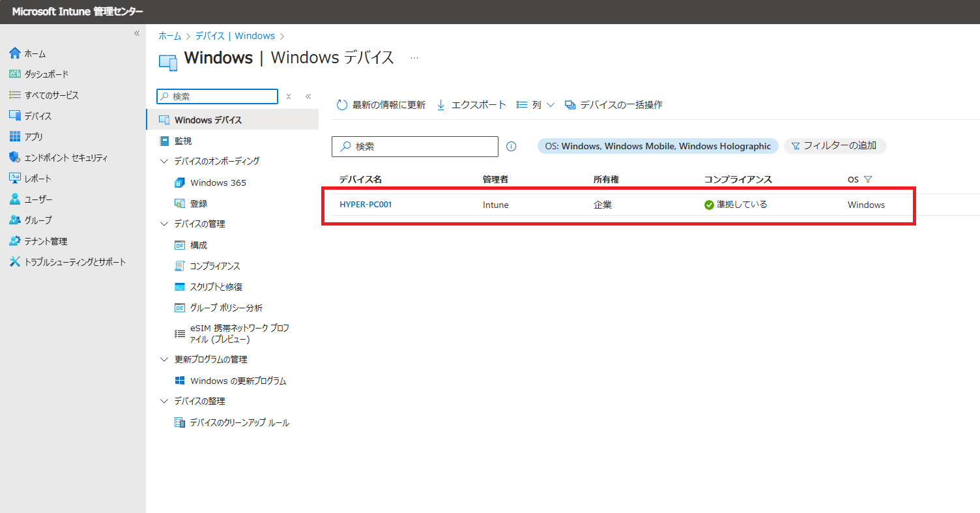Click the レポート icon in left navigation
This screenshot has height=513, width=980.
coord(15,179)
